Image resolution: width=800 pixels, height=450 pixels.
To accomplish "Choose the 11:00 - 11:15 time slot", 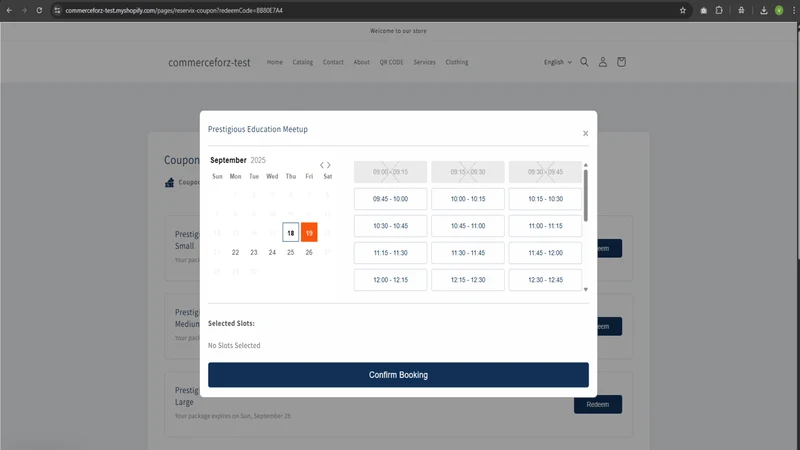I will [545, 226].
